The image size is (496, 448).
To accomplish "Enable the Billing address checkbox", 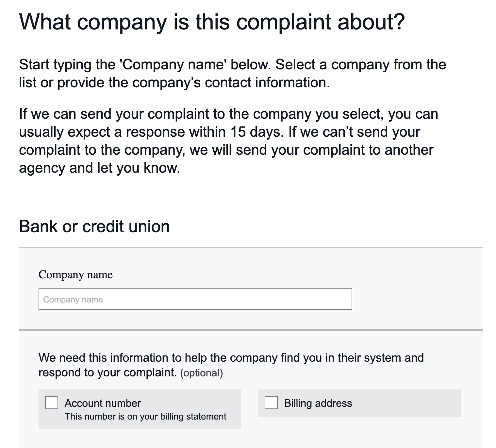I will [271, 403].
